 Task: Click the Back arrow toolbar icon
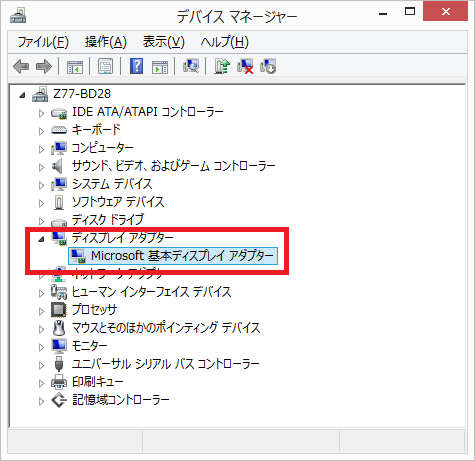pos(21,66)
